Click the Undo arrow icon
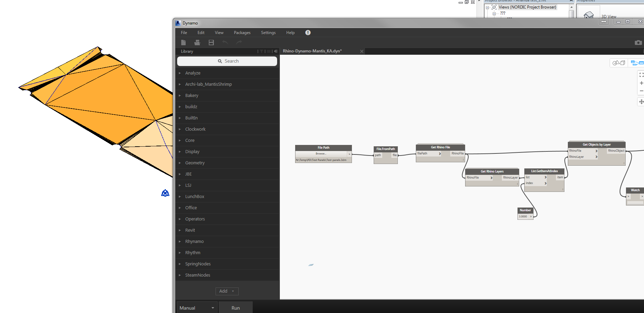Image resolution: width=644 pixels, height=313 pixels. pyautogui.click(x=225, y=43)
